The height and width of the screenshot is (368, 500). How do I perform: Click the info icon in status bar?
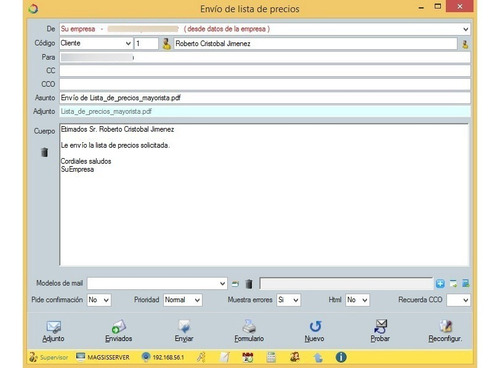341,357
